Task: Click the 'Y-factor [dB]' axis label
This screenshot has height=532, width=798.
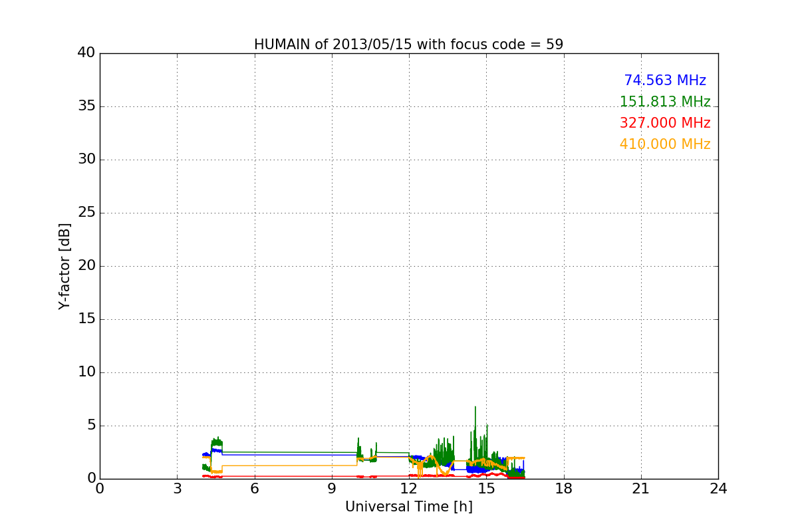Action: pyautogui.click(x=65, y=266)
